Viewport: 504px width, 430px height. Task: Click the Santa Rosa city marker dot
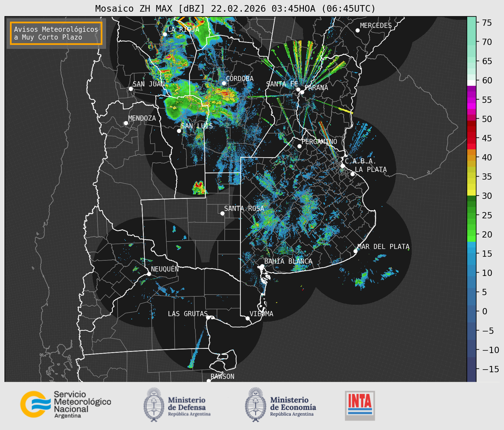point(222,214)
